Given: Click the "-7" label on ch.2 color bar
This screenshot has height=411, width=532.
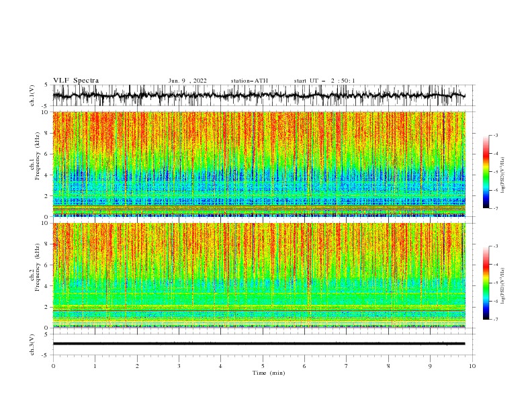Looking at the screenshot, I should [x=496, y=320].
